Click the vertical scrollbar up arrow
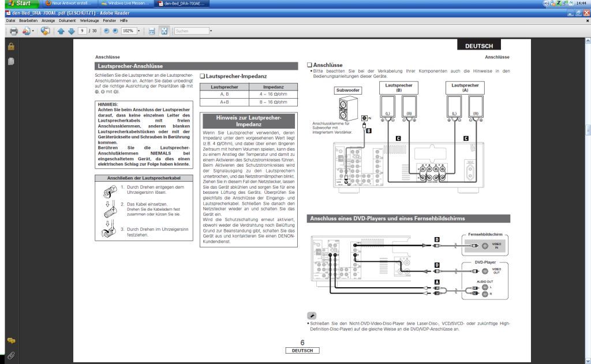 [588, 40]
